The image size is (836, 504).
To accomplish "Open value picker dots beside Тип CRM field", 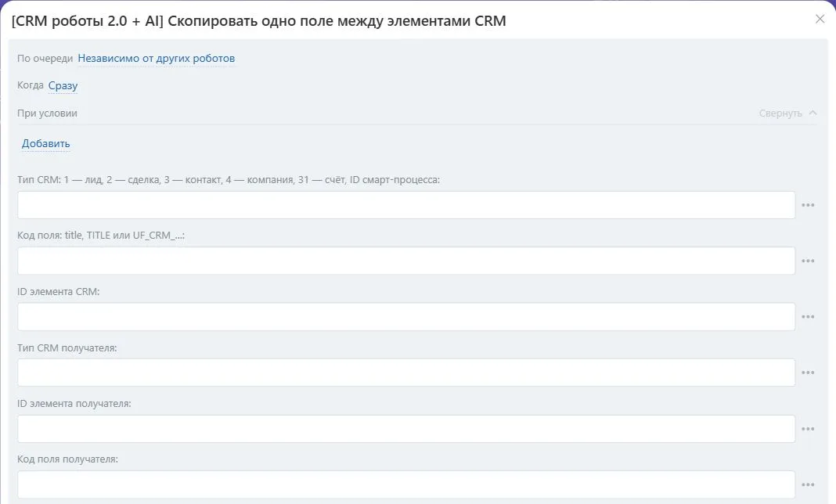I will (808, 205).
